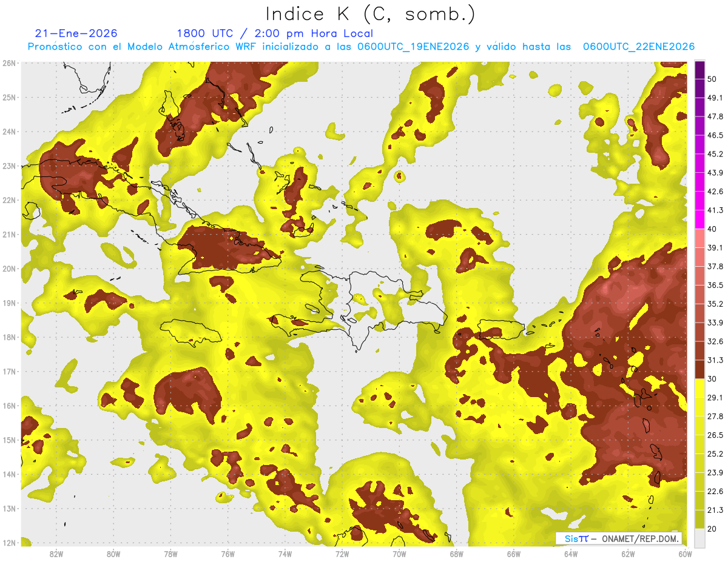
Task: Click the 26N latitude label
Action: coord(9,63)
